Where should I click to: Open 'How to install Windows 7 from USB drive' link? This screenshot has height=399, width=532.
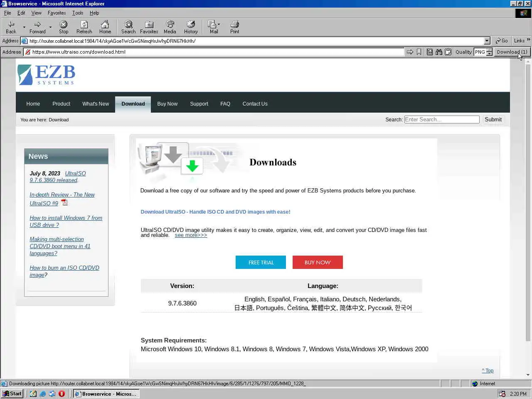pos(66,222)
